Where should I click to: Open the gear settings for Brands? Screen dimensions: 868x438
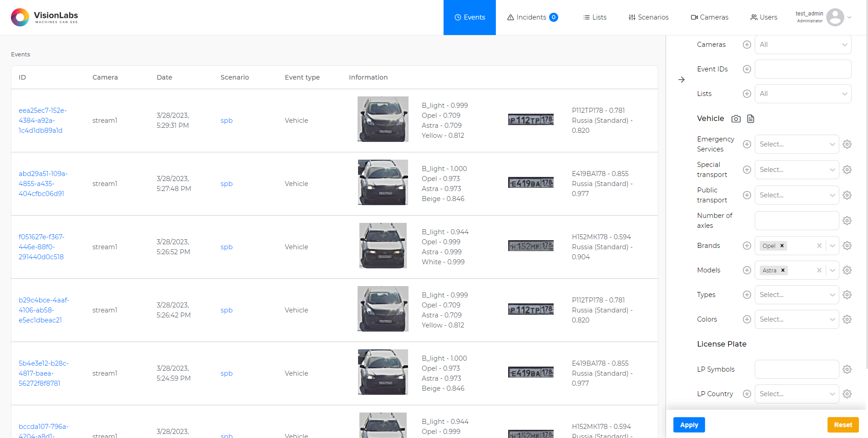(847, 246)
